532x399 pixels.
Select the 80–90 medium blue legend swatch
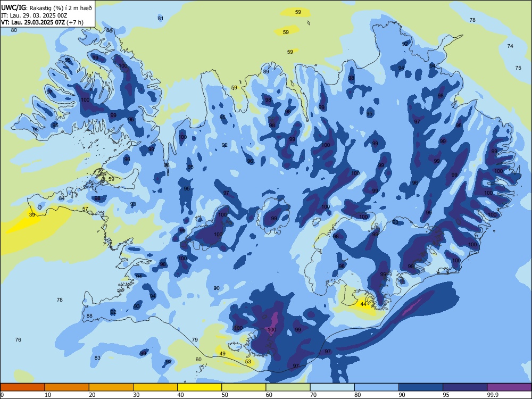(377, 387)
